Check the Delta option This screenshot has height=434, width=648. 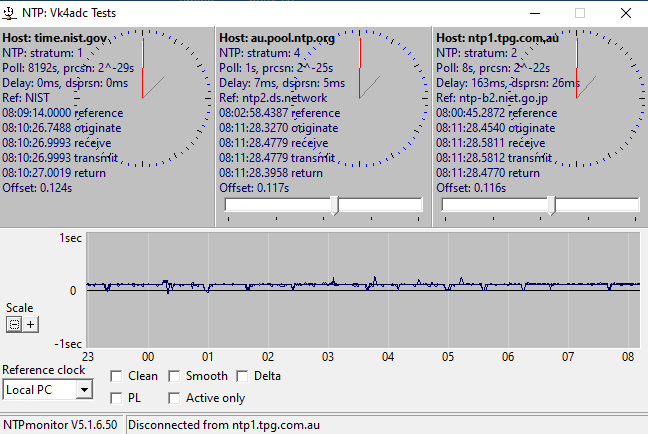[243, 376]
